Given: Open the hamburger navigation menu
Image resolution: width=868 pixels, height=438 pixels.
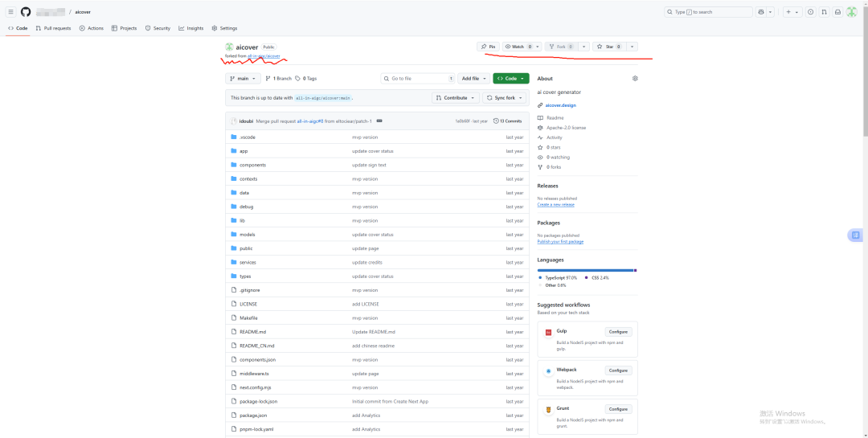Looking at the screenshot, I should 10,12.
